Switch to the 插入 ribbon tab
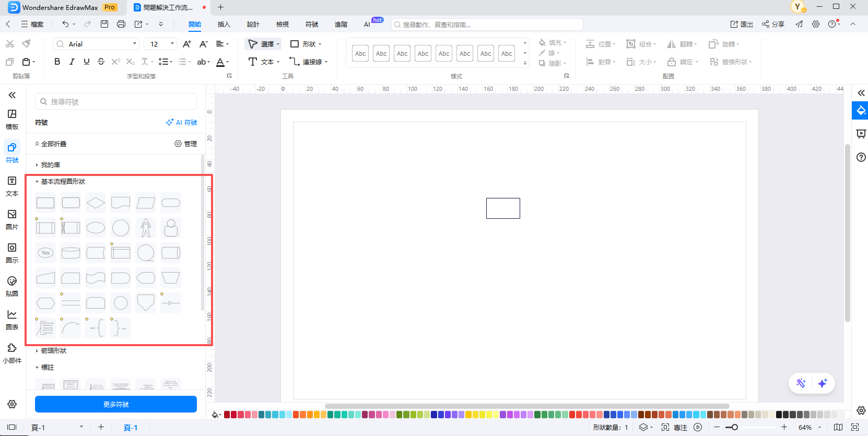Screen dimensions: 868x436 [224, 25]
